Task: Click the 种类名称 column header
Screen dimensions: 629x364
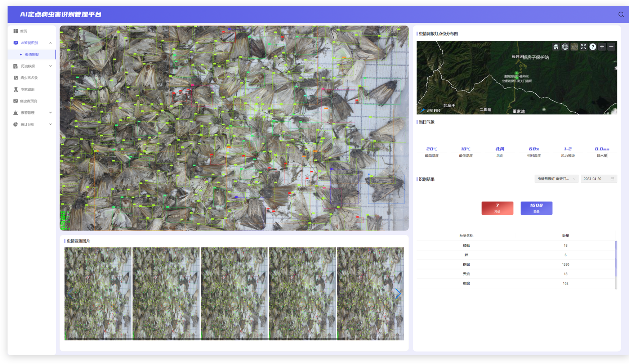Action: pyautogui.click(x=466, y=236)
